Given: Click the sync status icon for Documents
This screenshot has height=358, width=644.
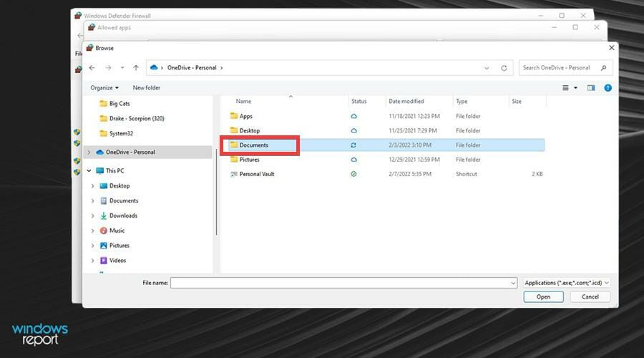Looking at the screenshot, I should tap(353, 145).
